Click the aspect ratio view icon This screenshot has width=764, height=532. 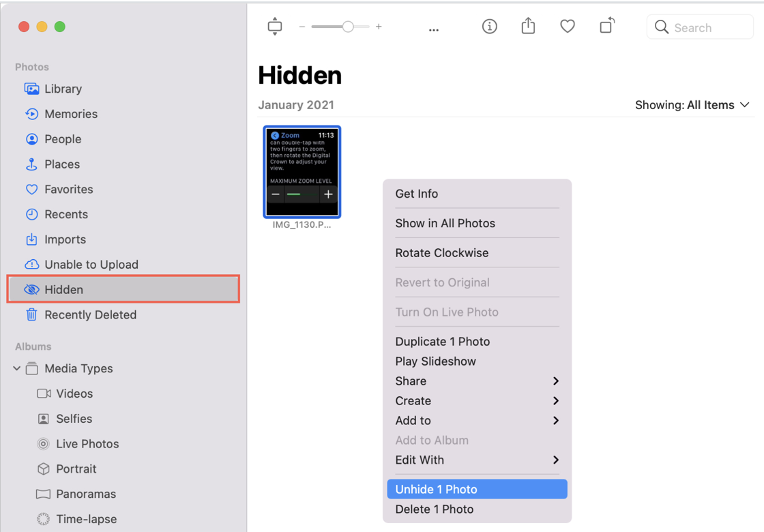(275, 27)
